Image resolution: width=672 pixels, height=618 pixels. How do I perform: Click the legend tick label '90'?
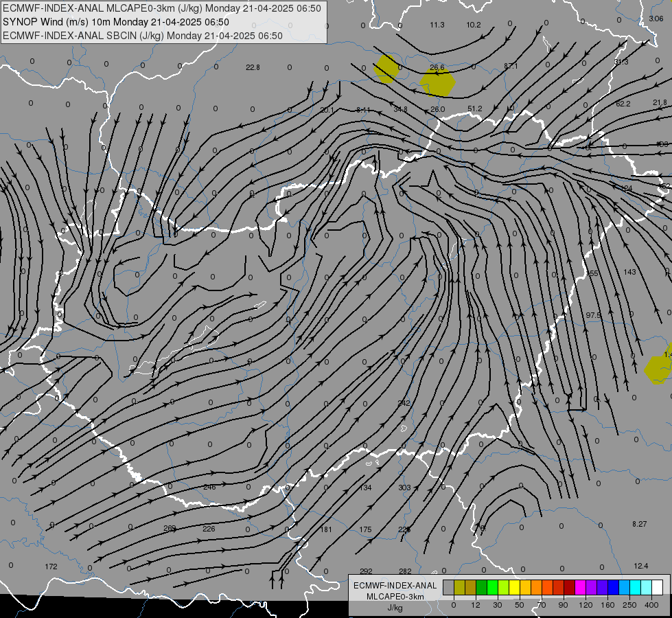(563, 605)
